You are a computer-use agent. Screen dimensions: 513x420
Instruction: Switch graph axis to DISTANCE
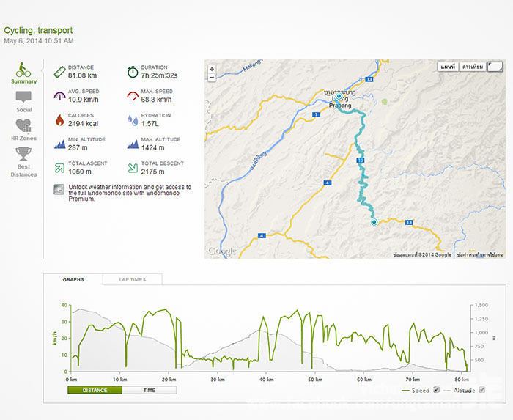95,390
